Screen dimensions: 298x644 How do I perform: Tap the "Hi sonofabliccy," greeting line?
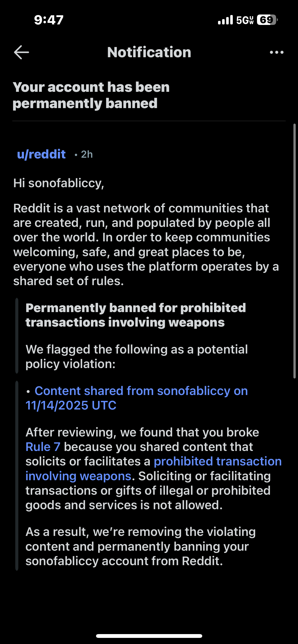click(x=59, y=183)
